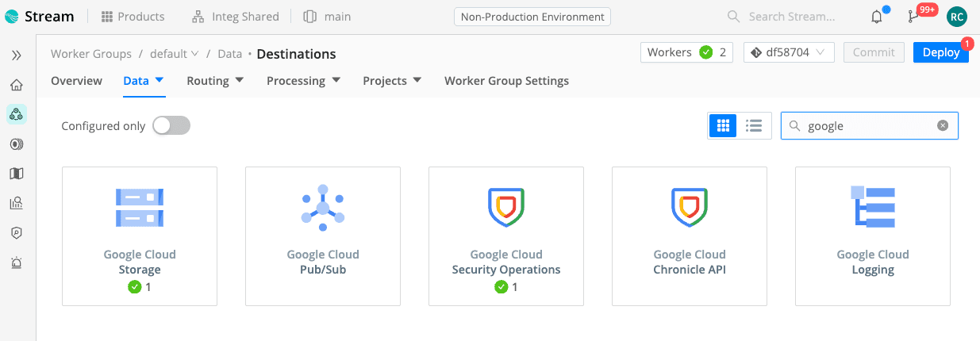Click the Security Operations shield icon
This screenshot has width=980, height=341.
click(506, 208)
